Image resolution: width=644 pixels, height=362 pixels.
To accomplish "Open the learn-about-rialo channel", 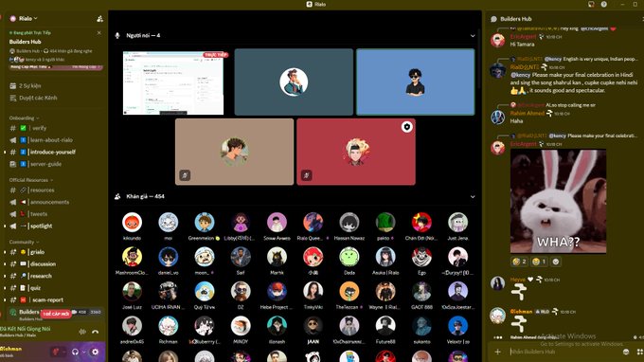I will click(51, 140).
